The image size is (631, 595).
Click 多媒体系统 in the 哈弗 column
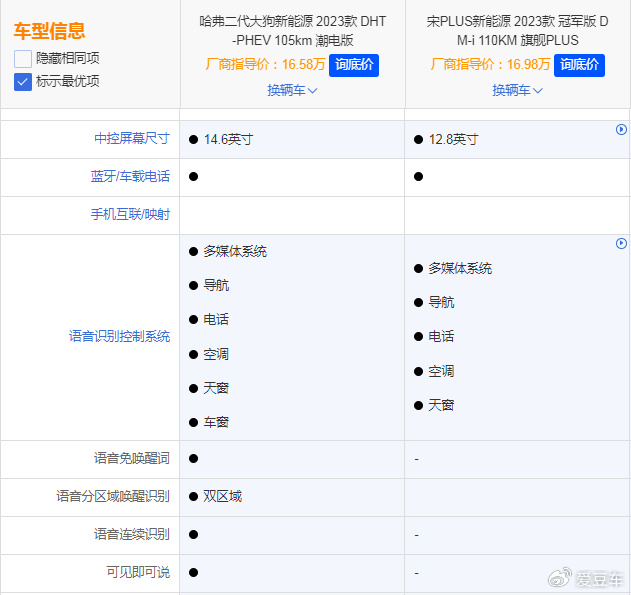[235, 251]
